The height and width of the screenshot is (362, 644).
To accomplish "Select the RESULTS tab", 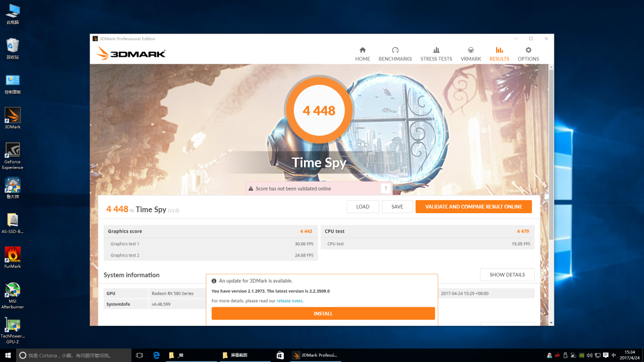I will pyautogui.click(x=499, y=54).
